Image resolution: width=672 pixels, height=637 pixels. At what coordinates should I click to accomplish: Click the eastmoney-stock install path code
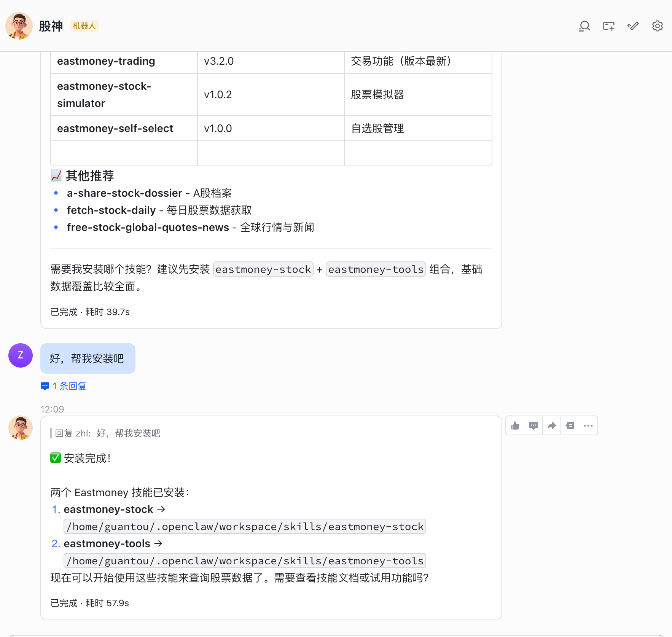pos(245,527)
